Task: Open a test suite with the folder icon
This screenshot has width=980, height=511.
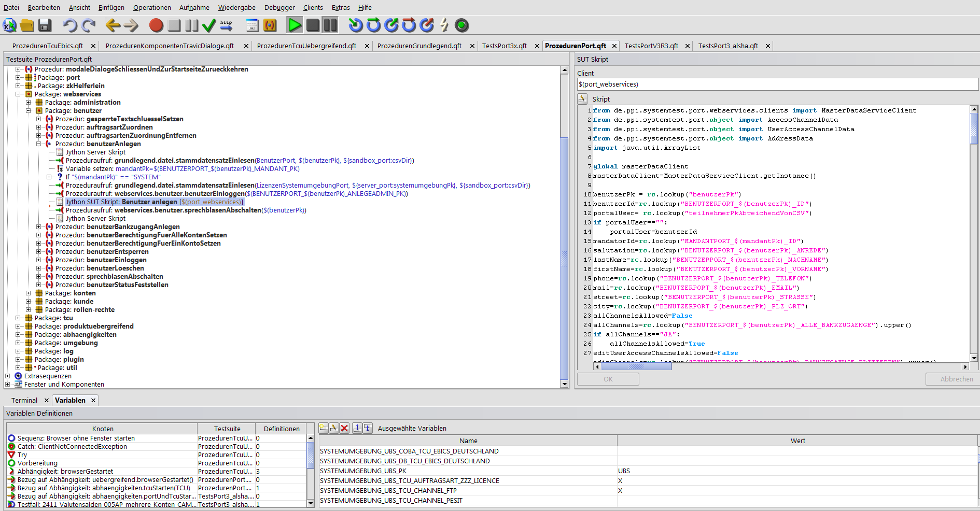Action: point(27,25)
